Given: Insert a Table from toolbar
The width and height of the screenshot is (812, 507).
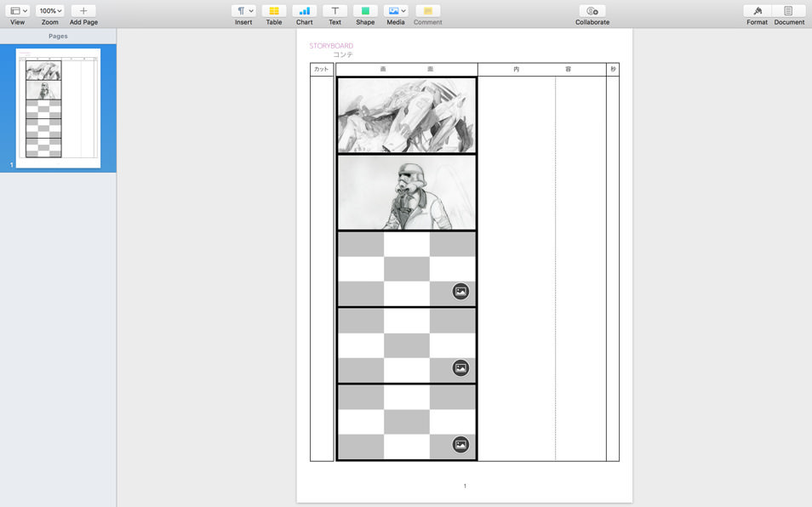Looking at the screenshot, I should (274, 11).
